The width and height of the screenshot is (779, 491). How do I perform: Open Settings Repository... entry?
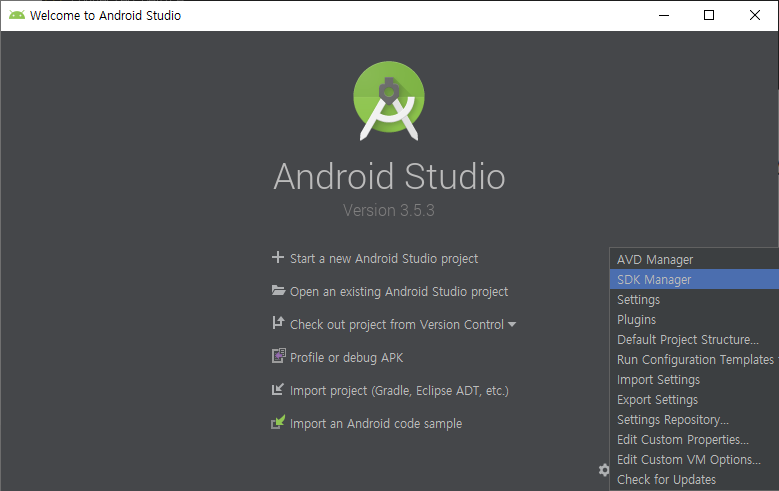click(694, 419)
